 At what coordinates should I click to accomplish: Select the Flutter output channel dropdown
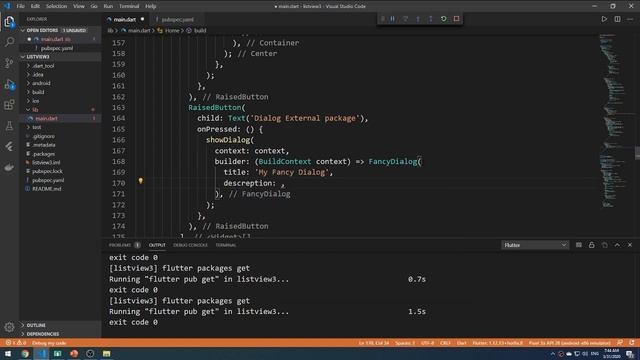tap(535, 245)
